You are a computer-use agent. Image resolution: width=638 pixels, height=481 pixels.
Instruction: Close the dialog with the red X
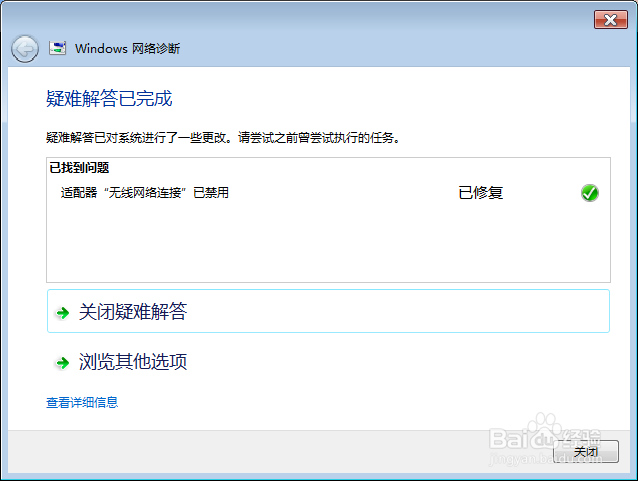[611, 20]
